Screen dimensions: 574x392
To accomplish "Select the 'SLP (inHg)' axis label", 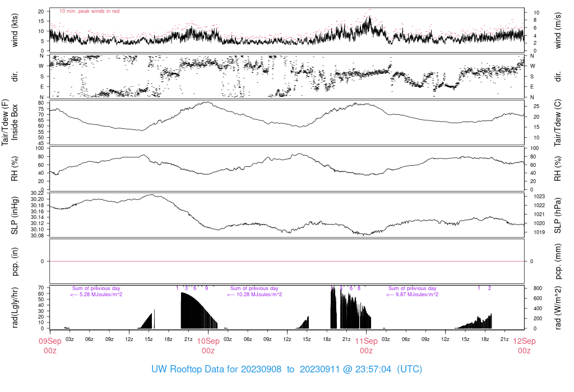I will point(15,216).
